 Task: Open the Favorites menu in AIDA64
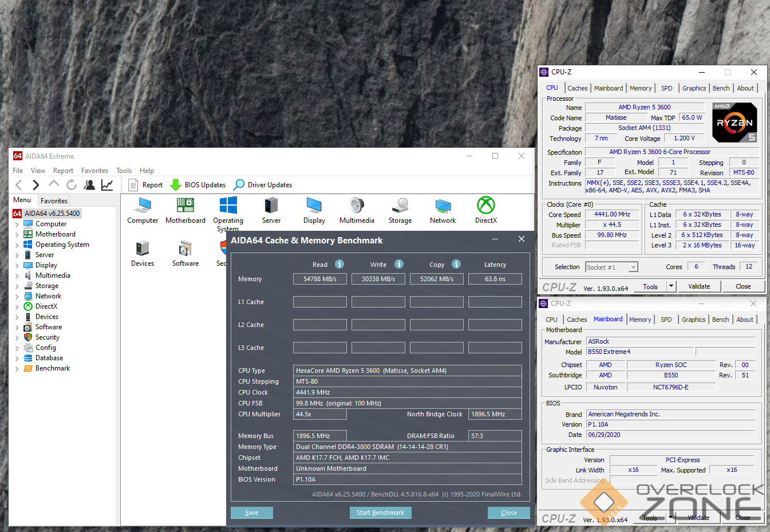coord(94,171)
